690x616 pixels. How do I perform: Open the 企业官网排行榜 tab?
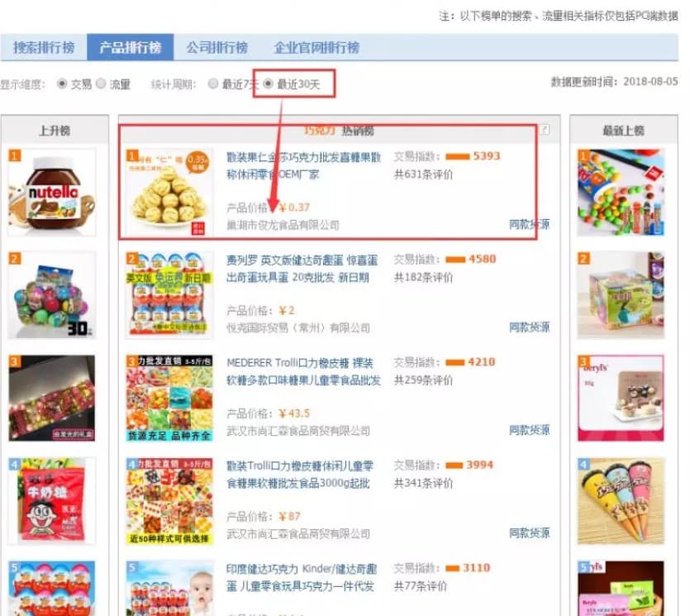pos(316,47)
